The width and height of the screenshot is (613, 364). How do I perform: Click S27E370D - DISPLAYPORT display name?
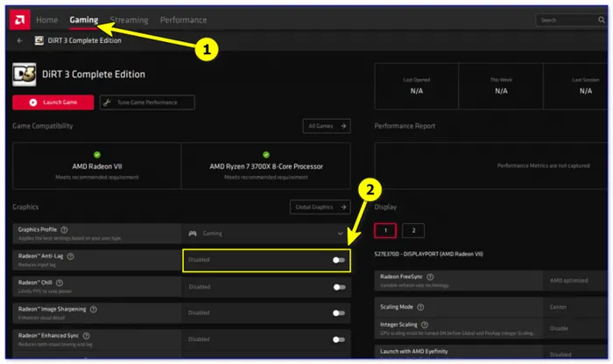(x=428, y=254)
